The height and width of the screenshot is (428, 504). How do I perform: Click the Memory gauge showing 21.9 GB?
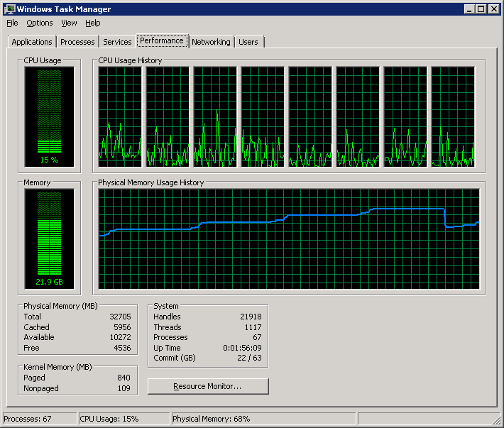point(49,239)
